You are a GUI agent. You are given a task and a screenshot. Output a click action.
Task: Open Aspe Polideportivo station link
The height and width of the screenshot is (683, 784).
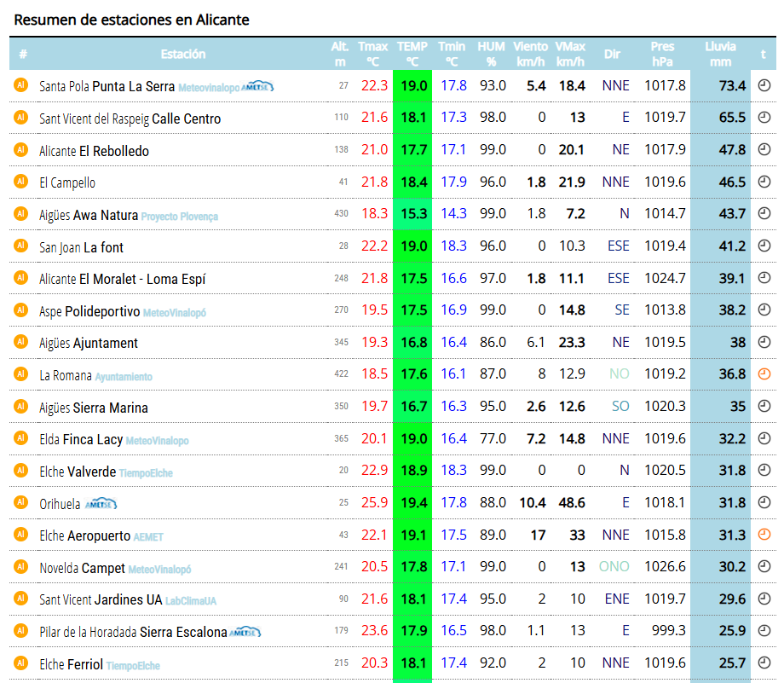coord(89,311)
